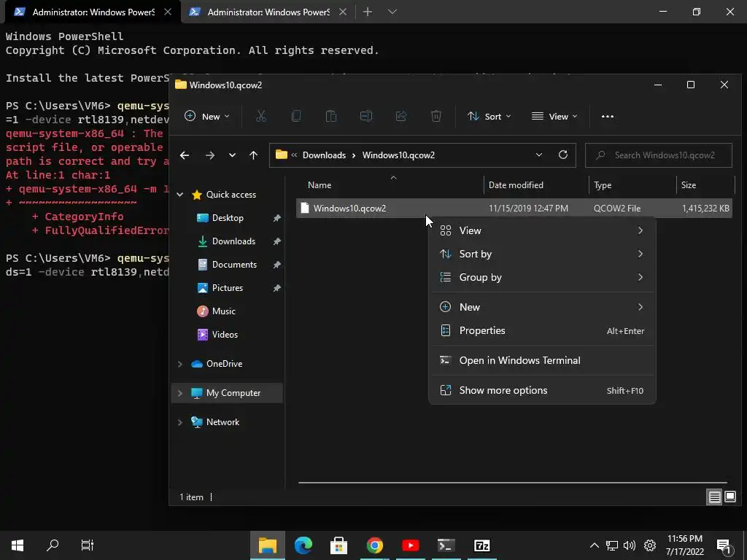Open YouTube app from taskbar

tap(410, 545)
